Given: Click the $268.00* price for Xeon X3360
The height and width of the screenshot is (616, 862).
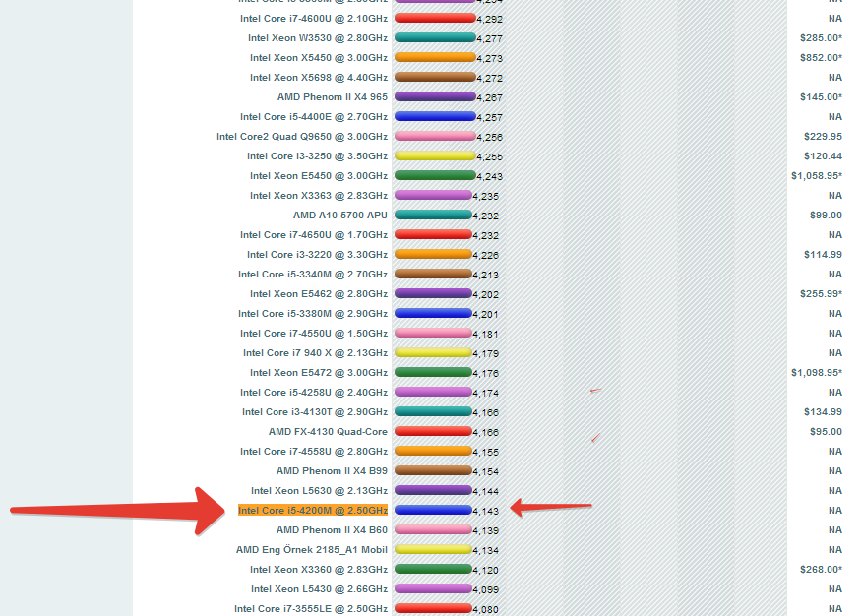Looking at the screenshot, I should pyautogui.click(x=821, y=570).
